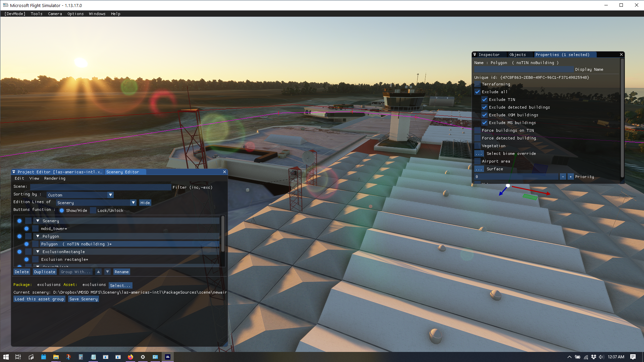Uncheck Exclude detected buildings
The height and width of the screenshot is (362, 644).
pyautogui.click(x=484, y=107)
